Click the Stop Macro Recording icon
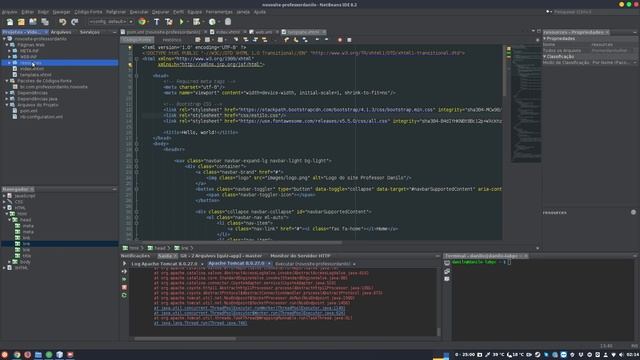Screen dimensions: 640x360 point(349,40)
